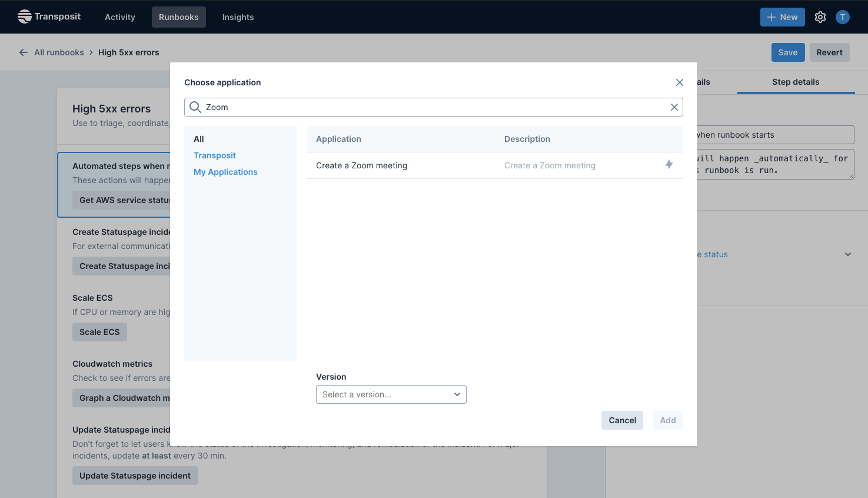Cancel the application selection
868x498 pixels.
pyautogui.click(x=623, y=420)
